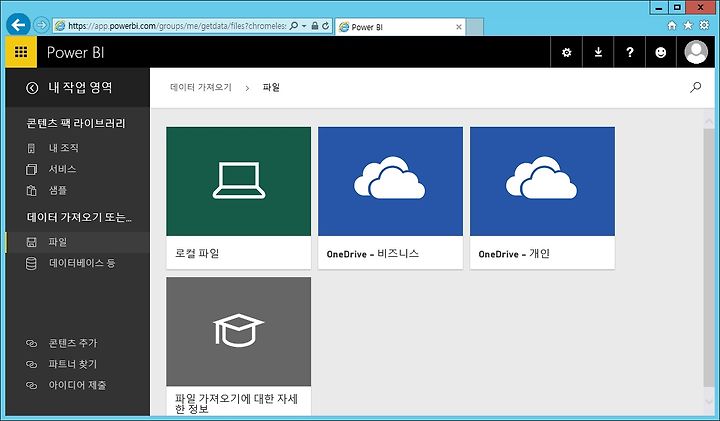Click the Power BI logo text
720x421 pixels.
(x=75, y=52)
